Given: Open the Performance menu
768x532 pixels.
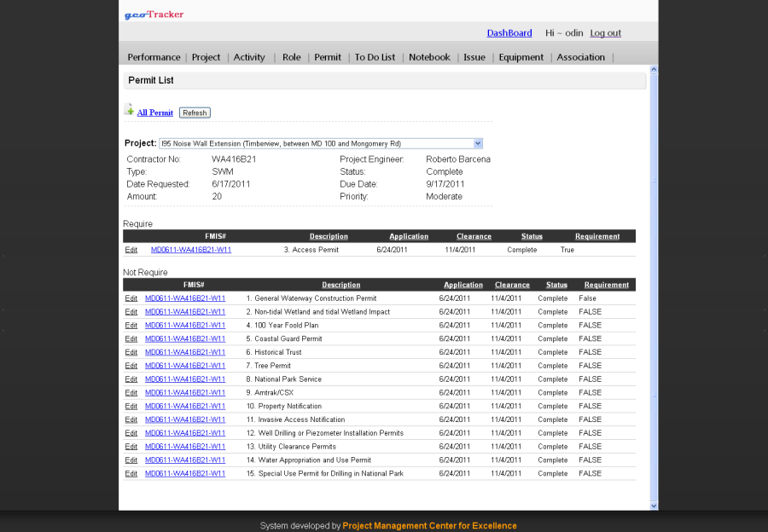Looking at the screenshot, I should click(154, 57).
